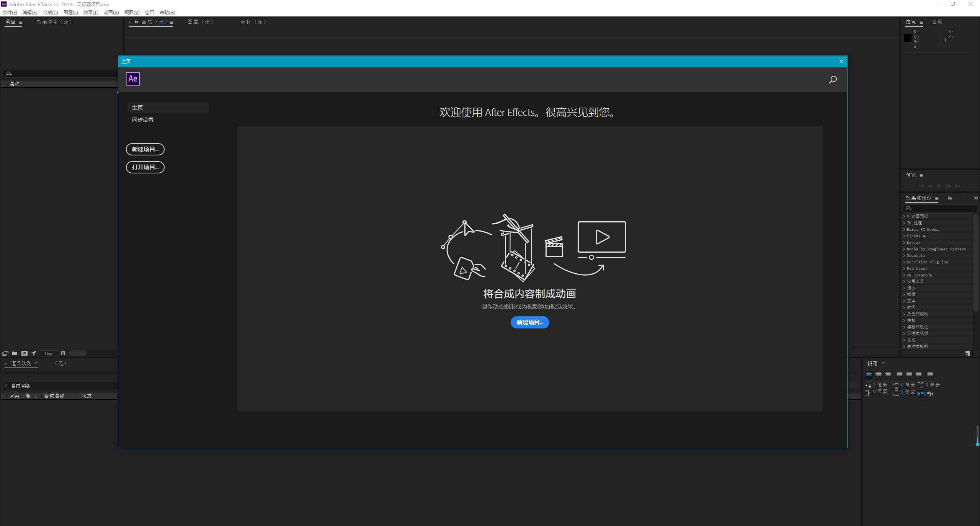Image resolution: width=980 pixels, height=526 pixels.
Task: Toggle left-to-right text direction in 段落
Action: 921,394
